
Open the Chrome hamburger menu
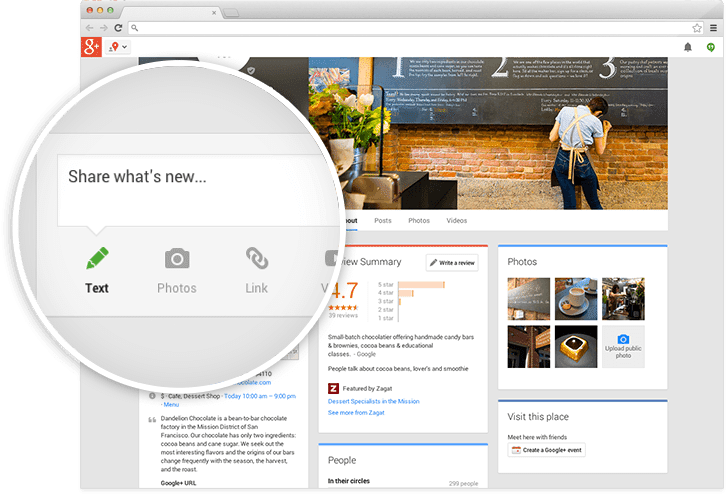coord(712,27)
